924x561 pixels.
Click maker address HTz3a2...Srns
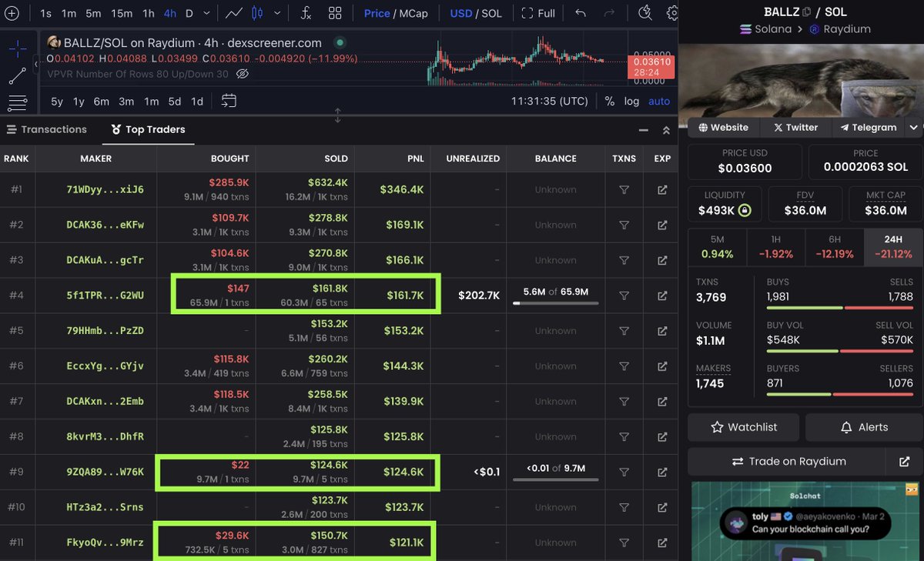[x=105, y=507]
